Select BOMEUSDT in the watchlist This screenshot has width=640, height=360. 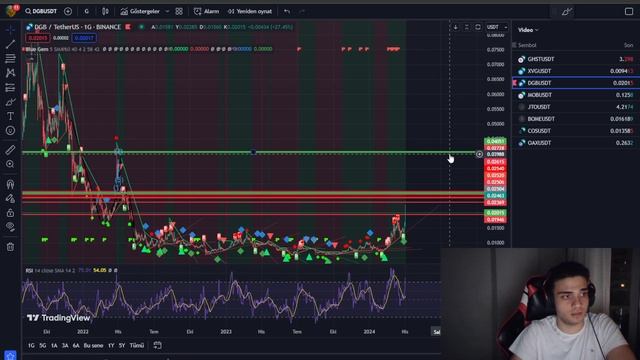(x=576, y=119)
